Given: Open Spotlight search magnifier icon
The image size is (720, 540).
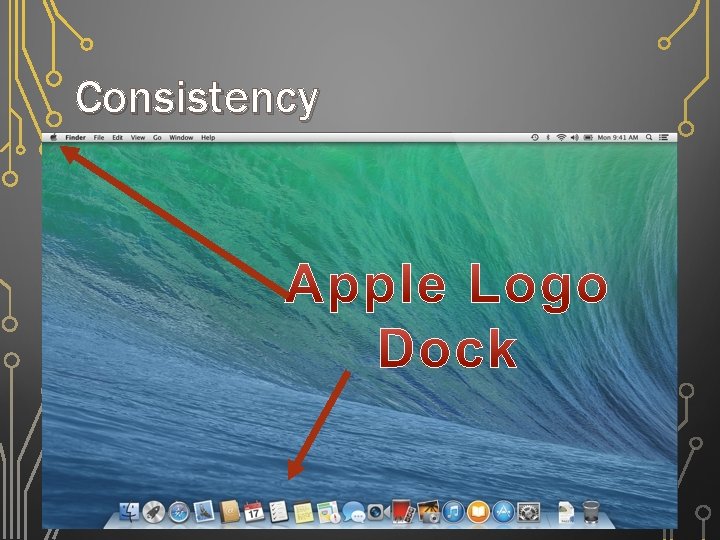Looking at the screenshot, I should [649, 137].
